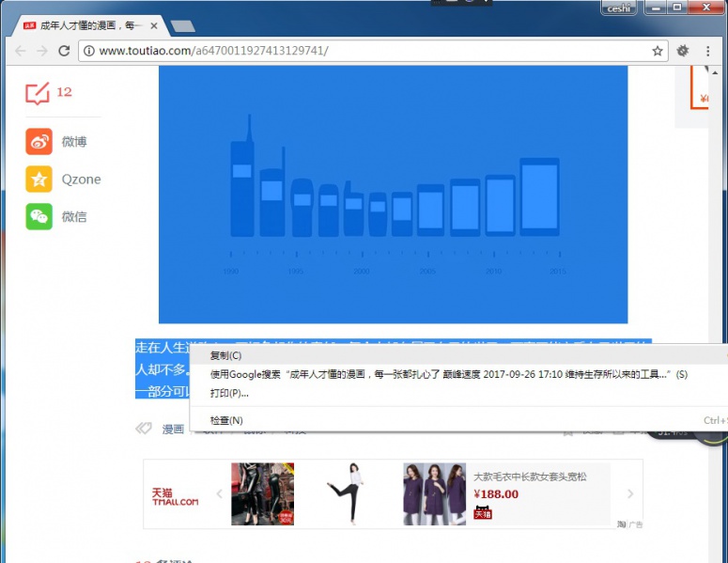Open a new tab button
The height and width of the screenshot is (563, 728).
[x=182, y=26]
